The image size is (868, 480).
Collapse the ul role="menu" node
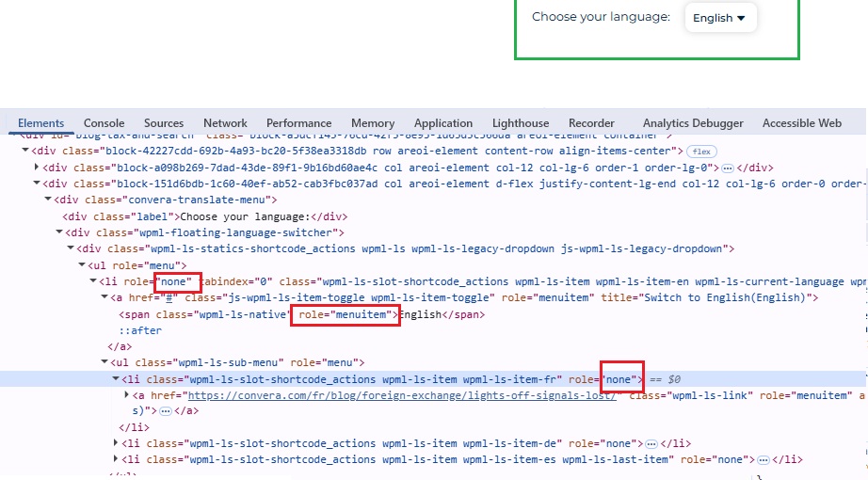pyautogui.click(x=81, y=264)
